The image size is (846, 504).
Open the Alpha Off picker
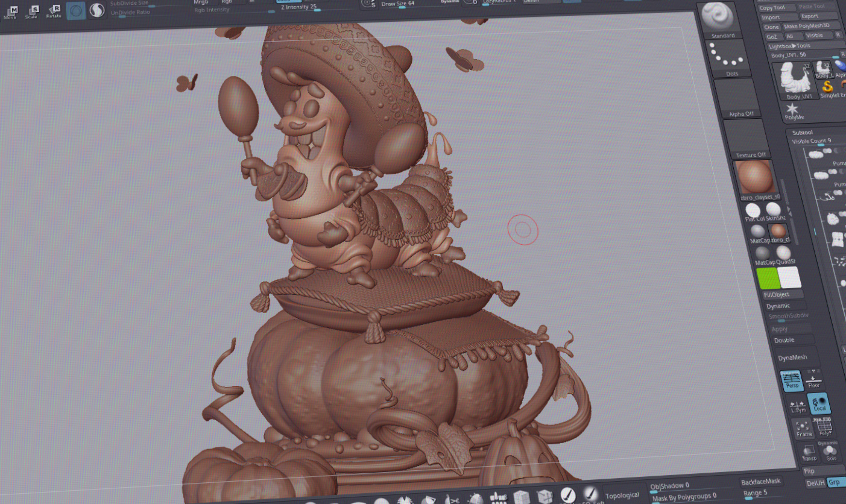click(739, 99)
